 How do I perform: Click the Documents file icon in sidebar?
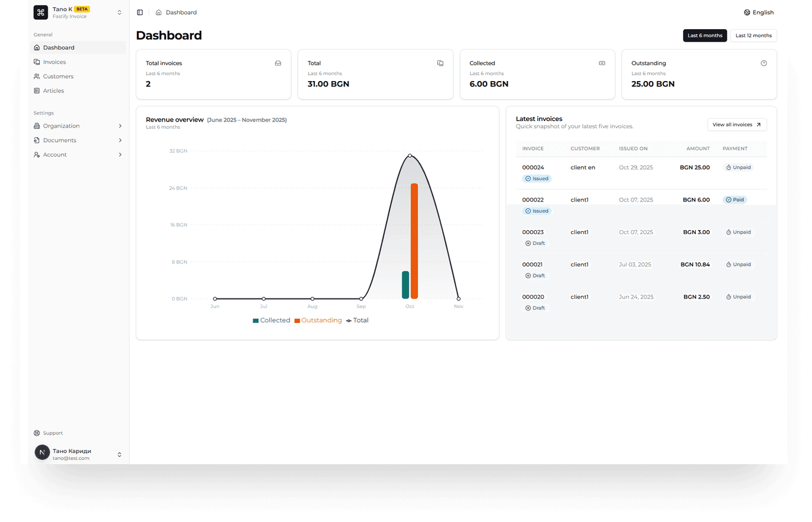click(x=37, y=141)
